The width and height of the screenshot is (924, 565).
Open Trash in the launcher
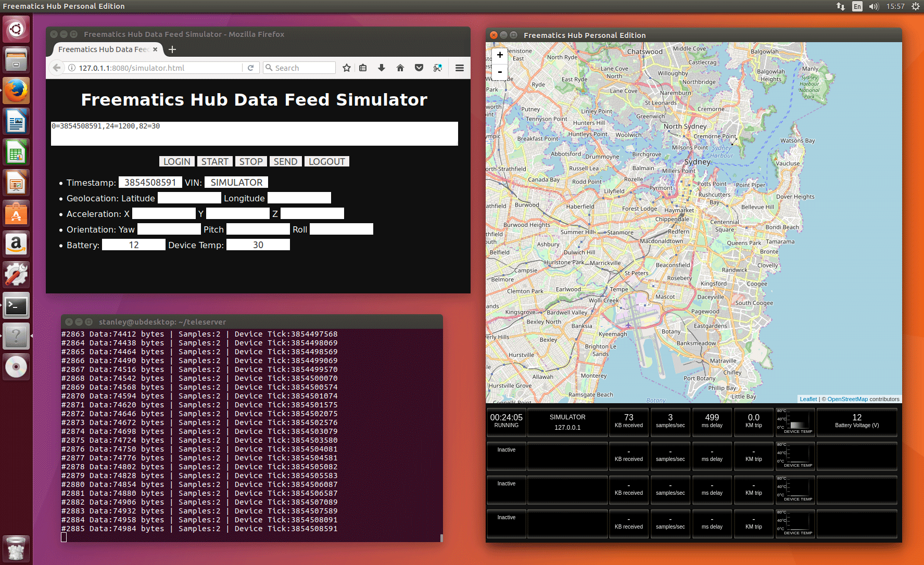(x=16, y=548)
